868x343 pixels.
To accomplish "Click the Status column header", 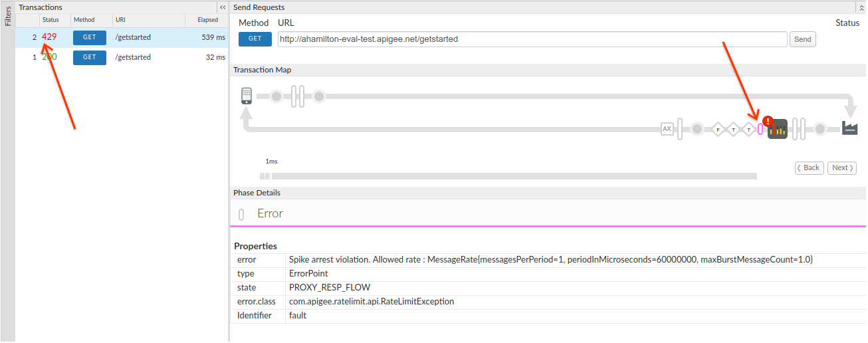I will click(51, 20).
